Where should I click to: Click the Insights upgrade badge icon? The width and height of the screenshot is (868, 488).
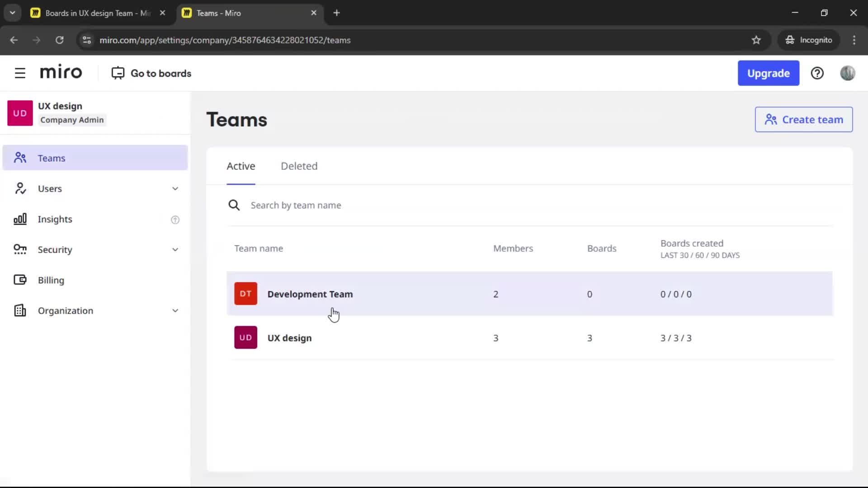[x=175, y=220]
